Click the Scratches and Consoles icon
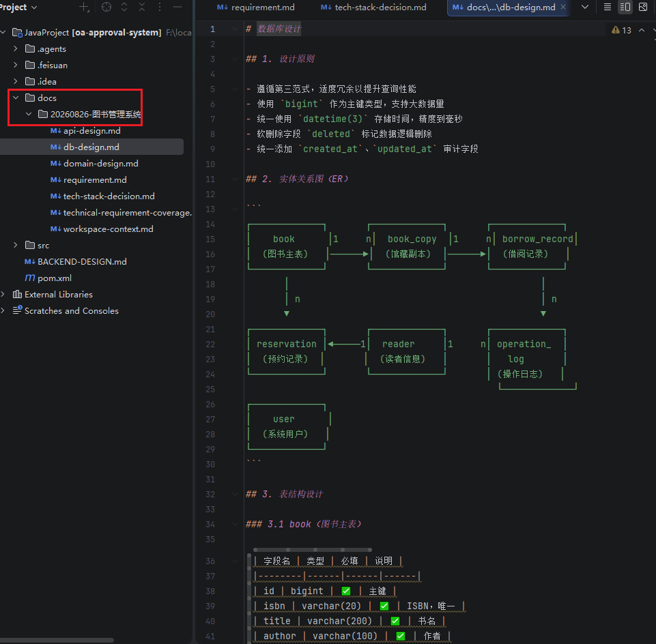 pos(17,310)
